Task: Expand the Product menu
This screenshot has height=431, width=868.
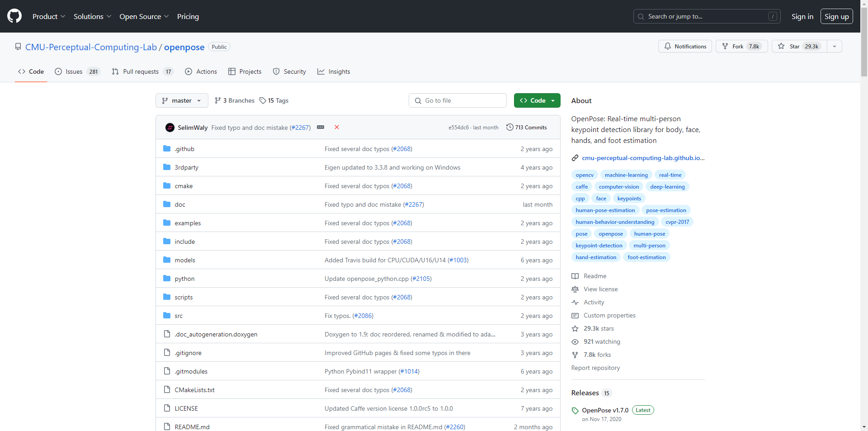Action: pyautogui.click(x=49, y=16)
